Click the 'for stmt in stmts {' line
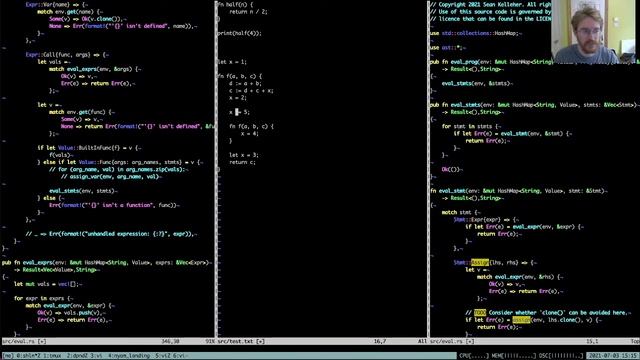The width and height of the screenshot is (640, 360). tap(471, 126)
